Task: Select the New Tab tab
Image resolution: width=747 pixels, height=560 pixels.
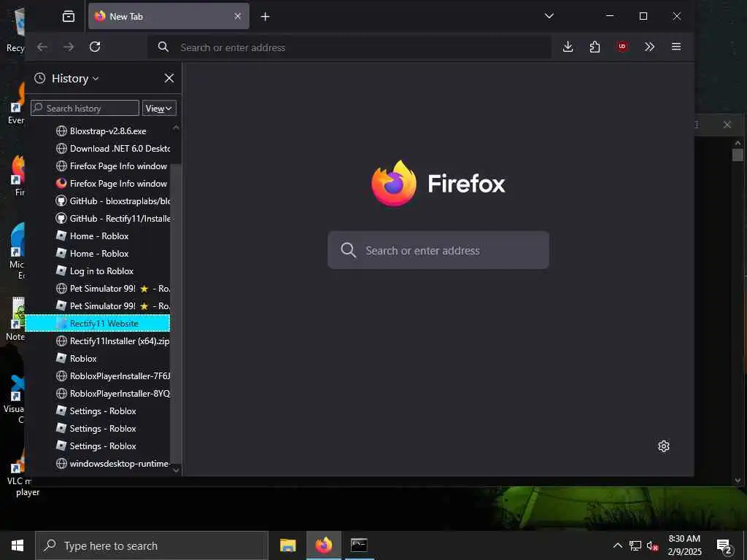Action: click(169, 16)
